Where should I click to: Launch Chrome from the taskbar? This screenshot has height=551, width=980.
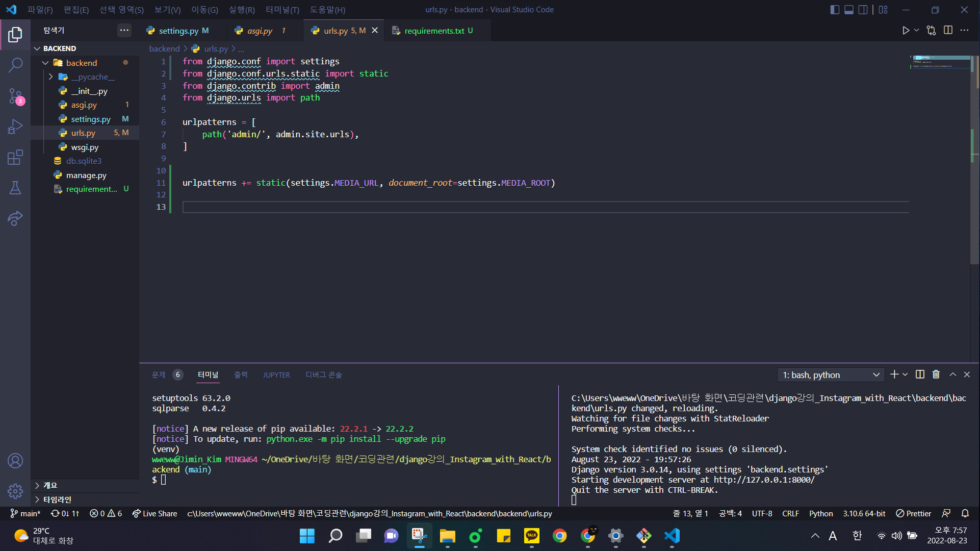pos(559,536)
